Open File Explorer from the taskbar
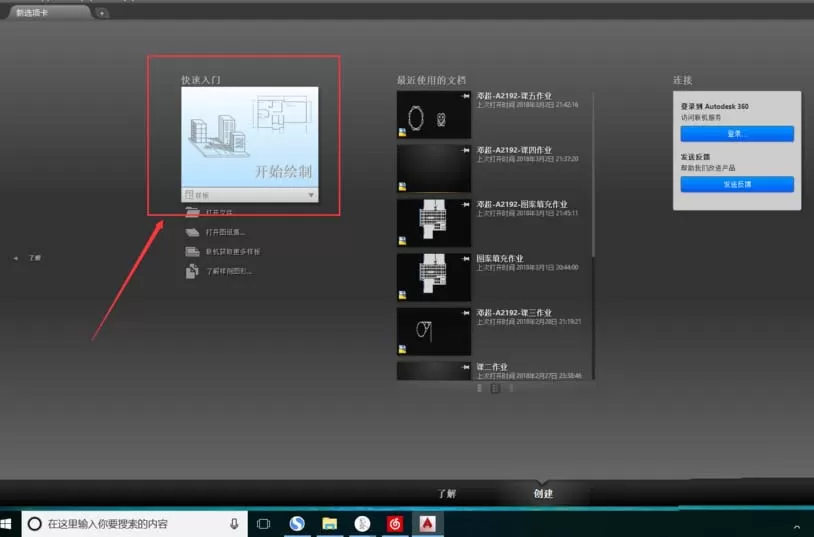 [x=330, y=523]
